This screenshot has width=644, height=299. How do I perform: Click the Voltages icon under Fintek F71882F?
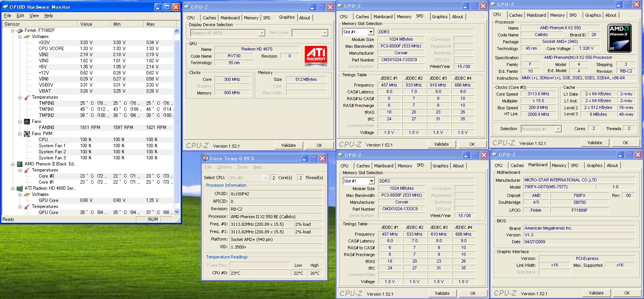tap(27, 36)
